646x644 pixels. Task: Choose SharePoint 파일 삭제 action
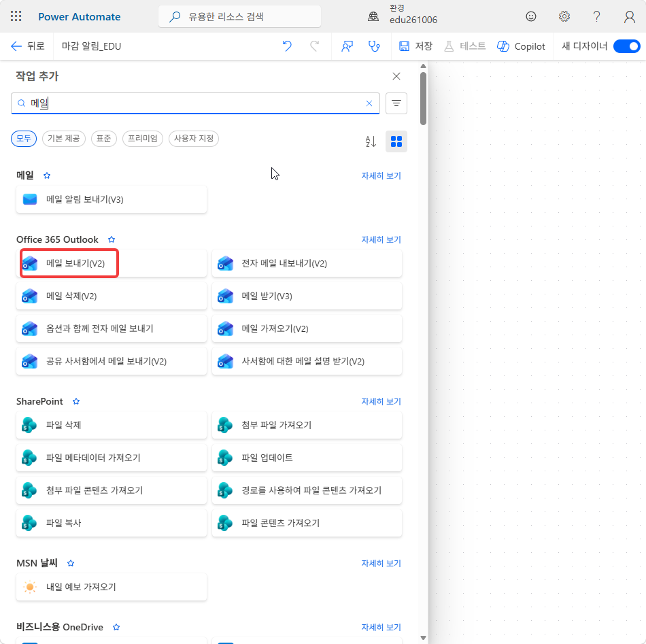[112, 425]
